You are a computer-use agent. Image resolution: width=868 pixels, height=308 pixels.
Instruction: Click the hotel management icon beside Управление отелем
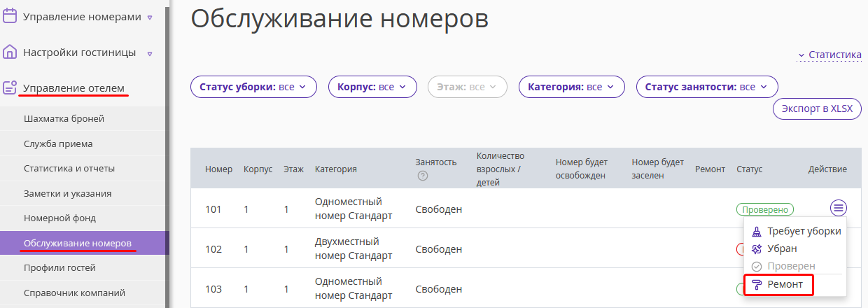click(10, 88)
